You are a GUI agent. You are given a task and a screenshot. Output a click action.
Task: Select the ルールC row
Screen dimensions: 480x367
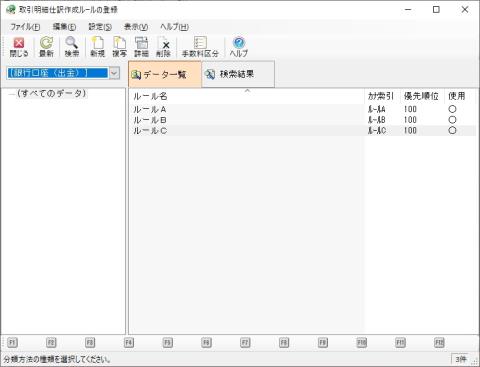[302, 131]
